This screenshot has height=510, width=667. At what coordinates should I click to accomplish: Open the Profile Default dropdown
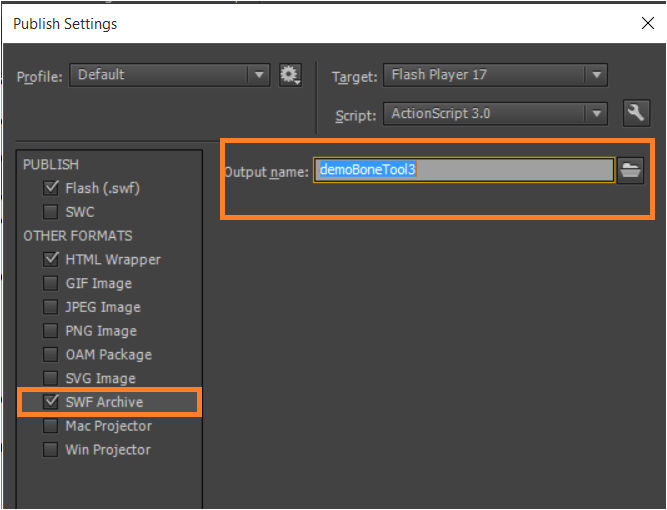tap(169, 75)
